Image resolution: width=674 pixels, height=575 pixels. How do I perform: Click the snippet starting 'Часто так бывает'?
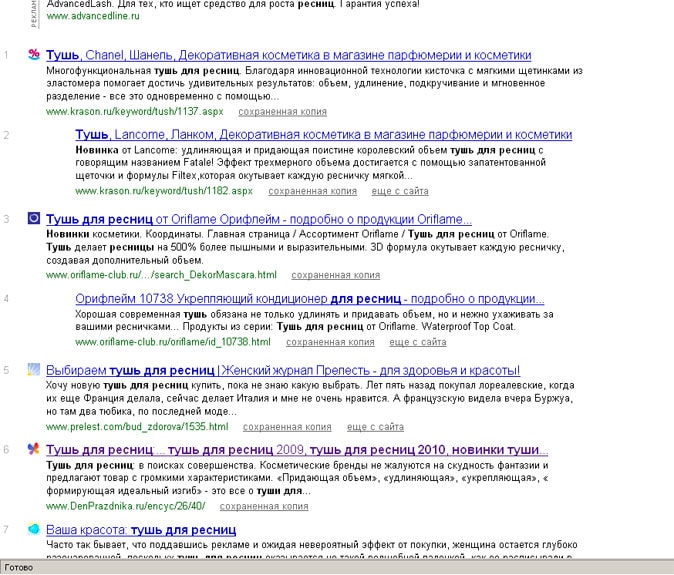pyautogui.click(x=312, y=550)
